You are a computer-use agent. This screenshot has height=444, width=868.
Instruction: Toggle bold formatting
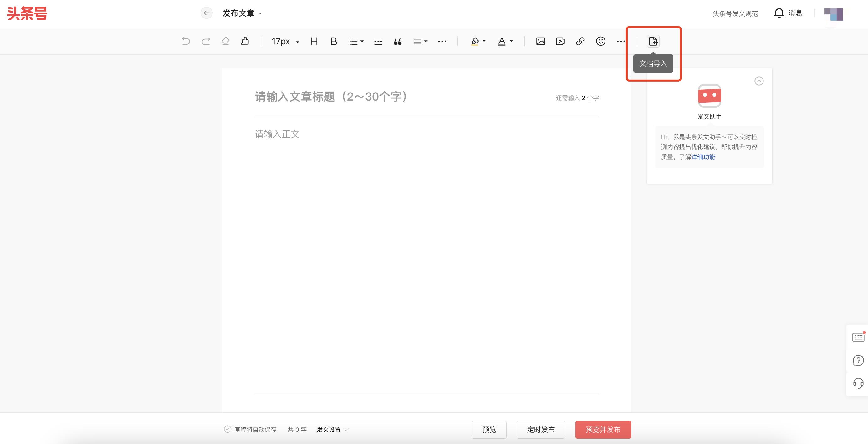[x=334, y=41]
